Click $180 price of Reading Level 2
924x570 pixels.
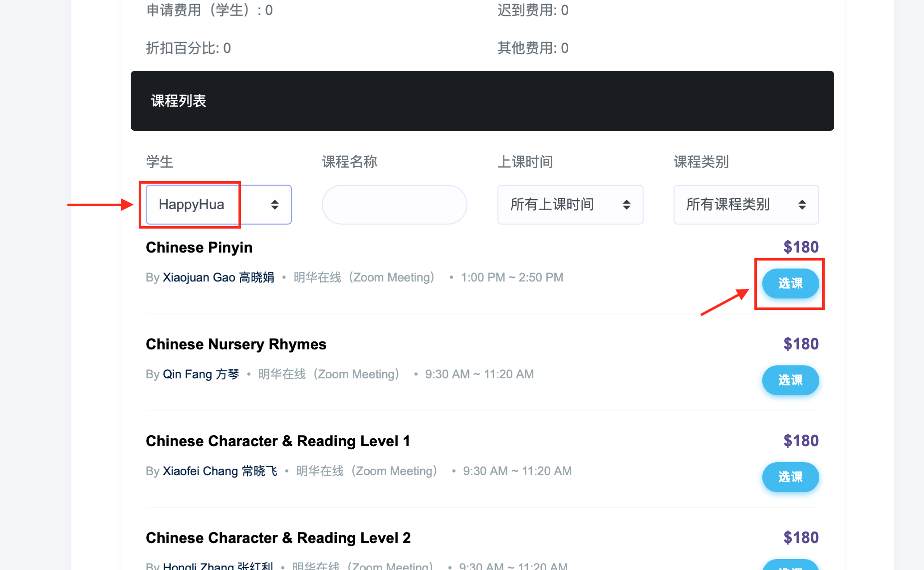tap(801, 538)
